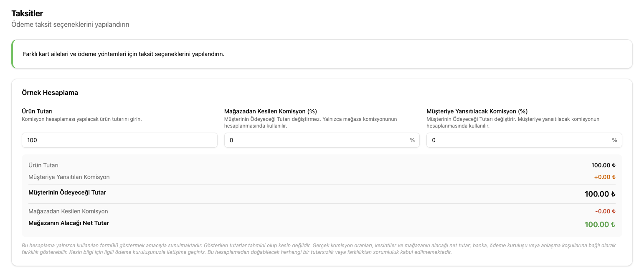Click the Taksitler page heading
644x274 pixels.
pyautogui.click(x=27, y=14)
